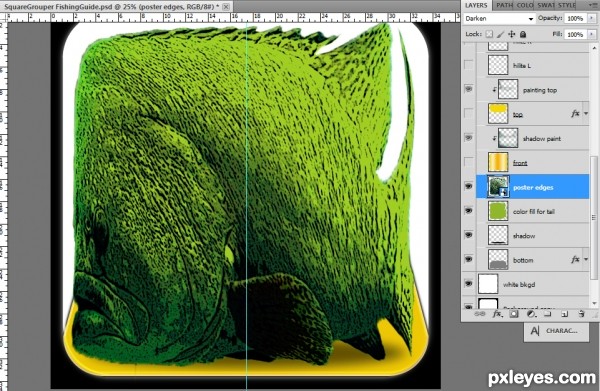
Task: Select the shadow layer
Action: click(x=532, y=235)
